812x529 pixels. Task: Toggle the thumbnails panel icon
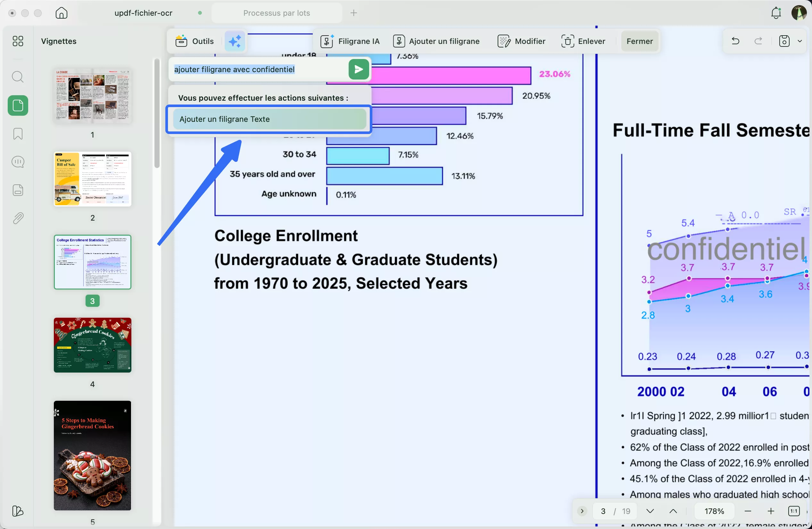click(x=18, y=105)
